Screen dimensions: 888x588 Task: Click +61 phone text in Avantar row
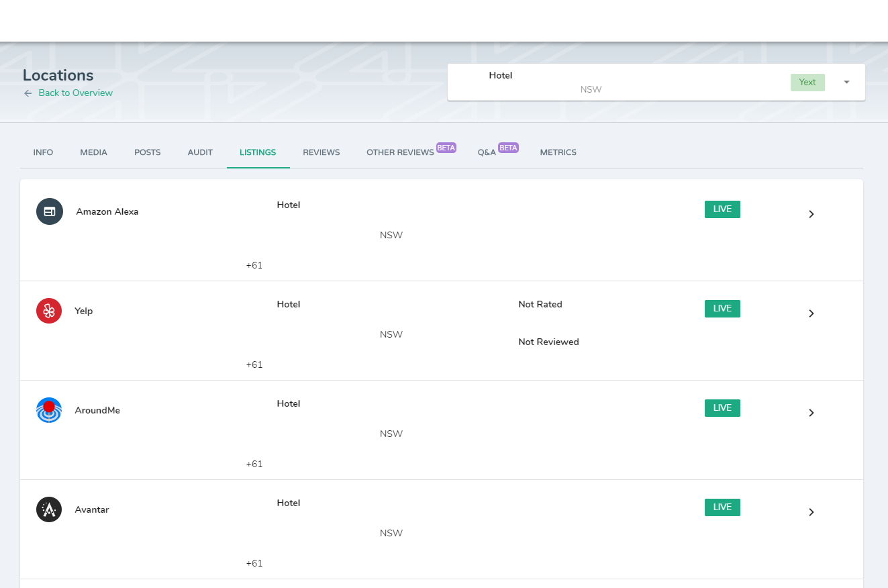point(254,563)
